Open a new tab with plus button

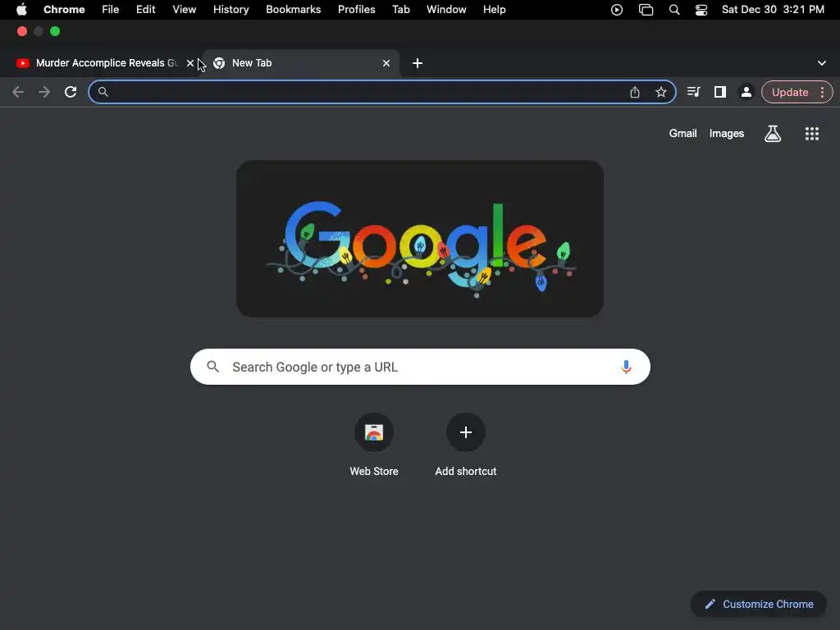[418, 63]
